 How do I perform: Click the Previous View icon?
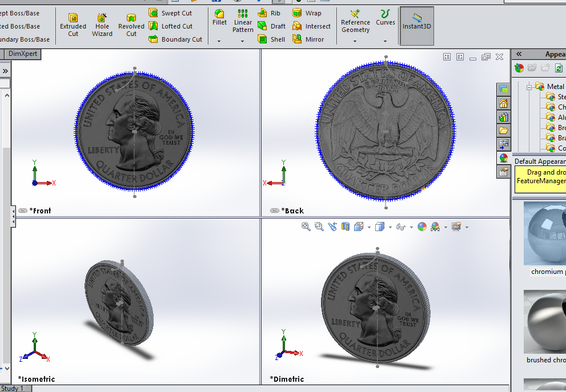[332, 227]
